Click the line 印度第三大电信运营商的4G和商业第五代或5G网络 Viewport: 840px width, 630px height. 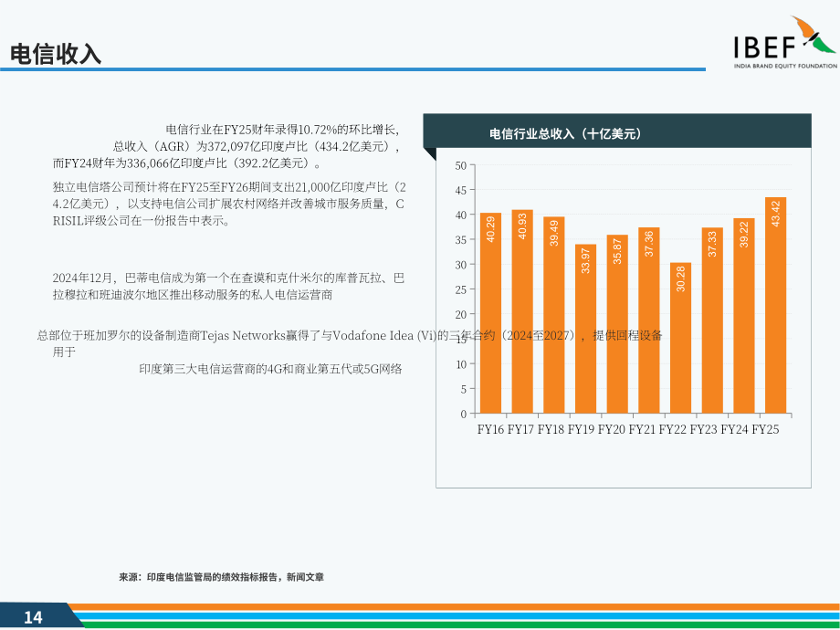point(270,369)
